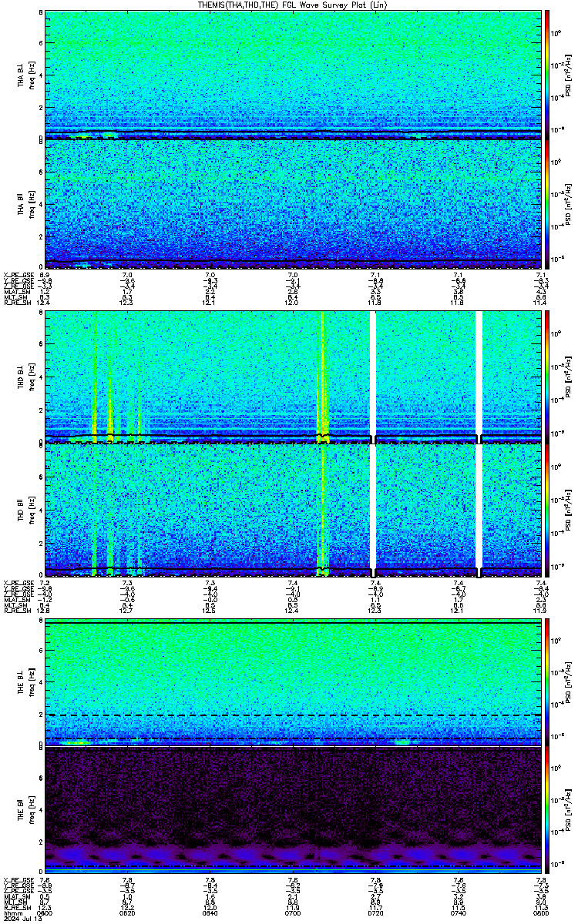Click the "0800" end time tick label

(541, 913)
